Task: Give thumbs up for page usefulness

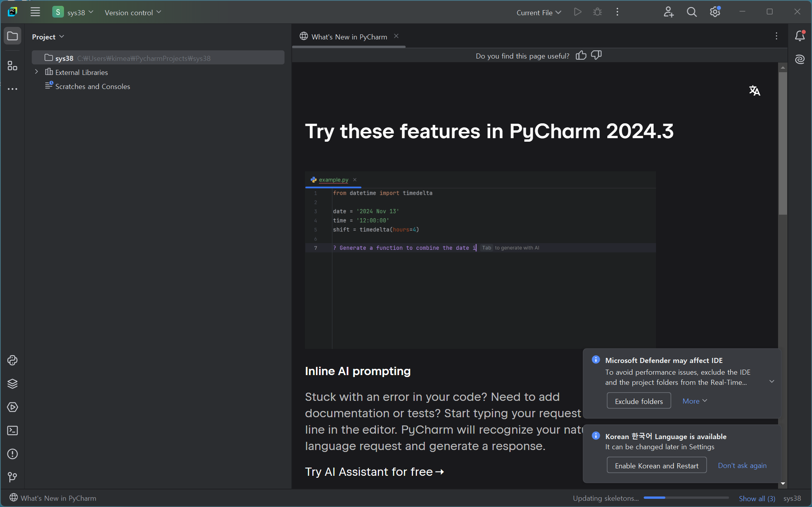Action: pos(581,55)
